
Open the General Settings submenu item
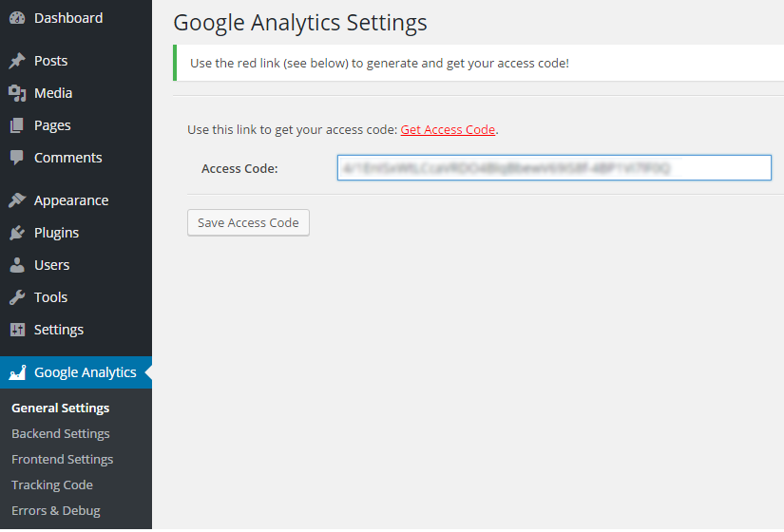point(60,408)
